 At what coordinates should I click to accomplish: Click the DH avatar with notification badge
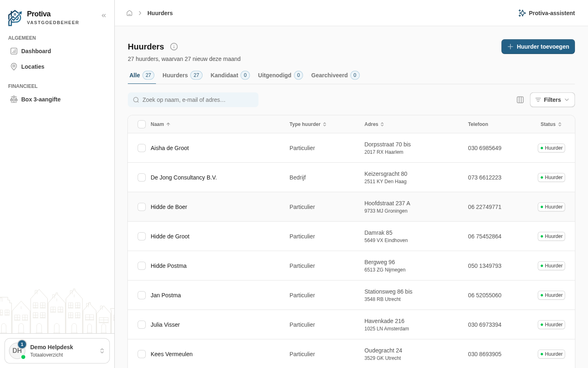click(17, 350)
